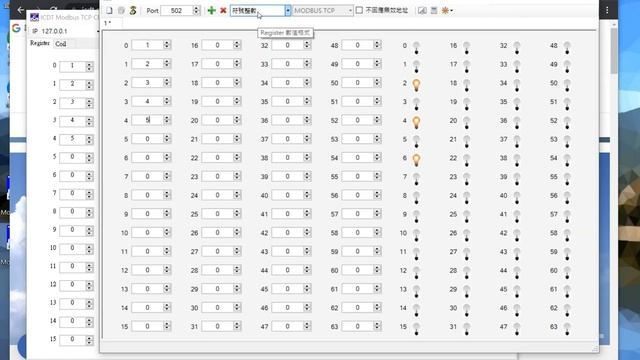The width and height of the screenshot is (640, 360).
Task: Click the IP 127.0.0.1 field in ICDT window
Action: coord(69,31)
